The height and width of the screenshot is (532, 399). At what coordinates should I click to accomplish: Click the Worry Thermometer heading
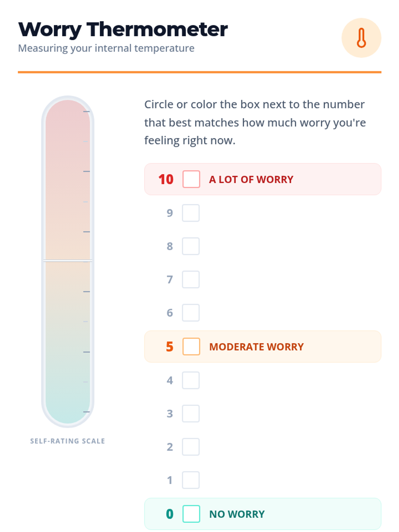click(x=123, y=29)
